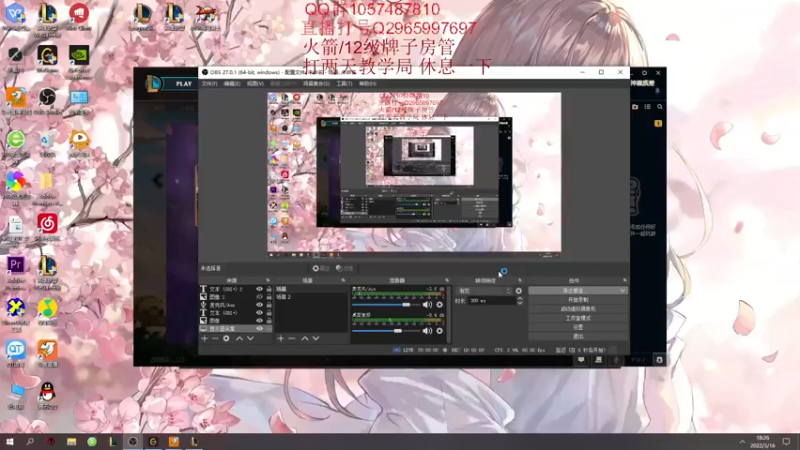This screenshot has height=450, width=800.
Task: Open NetEase Cloud Music desktop shortcut
Action: click(x=47, y=227)
